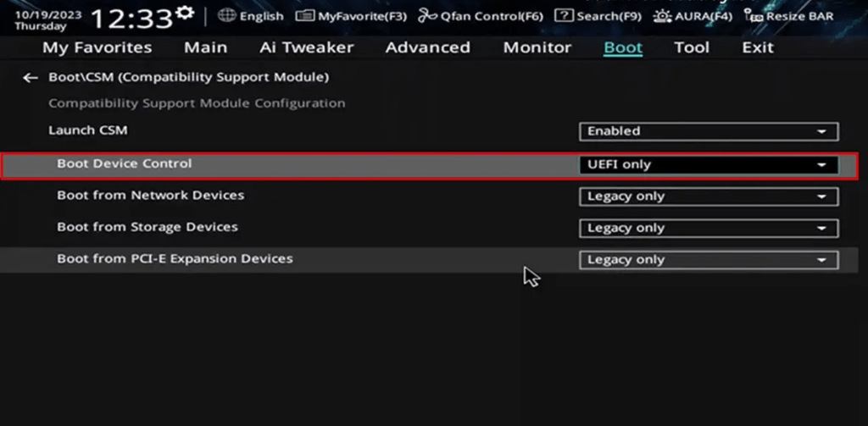The height and width of the screenshot is (426, 868).
Task: Open Search(F9) question mark icon
Action: 563,16
